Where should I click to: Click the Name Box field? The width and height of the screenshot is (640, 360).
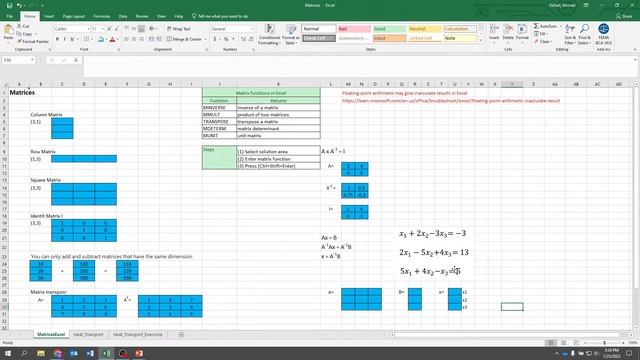coord(18,60)
